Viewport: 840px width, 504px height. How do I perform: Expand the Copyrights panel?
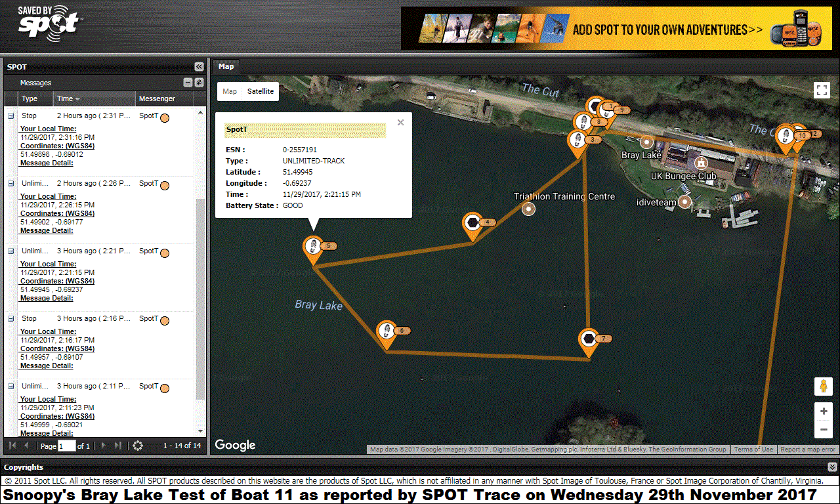coord(832,467)
